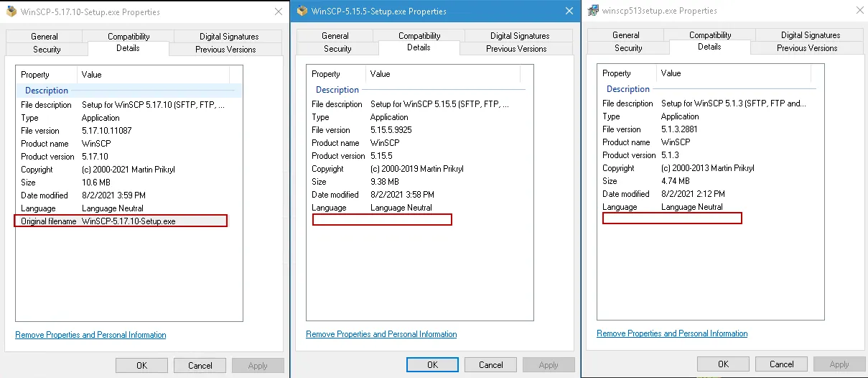Screen dimensions: 868x378
Task: Select Original filename row in WinSCP-5.17.10 details
Action: tap(121, 221)
